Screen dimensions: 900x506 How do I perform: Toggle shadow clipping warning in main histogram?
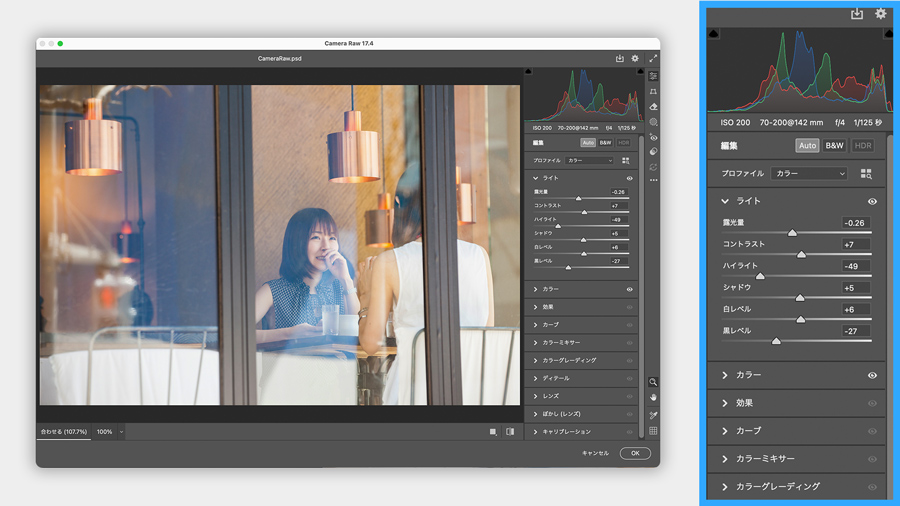click(529, 72)
